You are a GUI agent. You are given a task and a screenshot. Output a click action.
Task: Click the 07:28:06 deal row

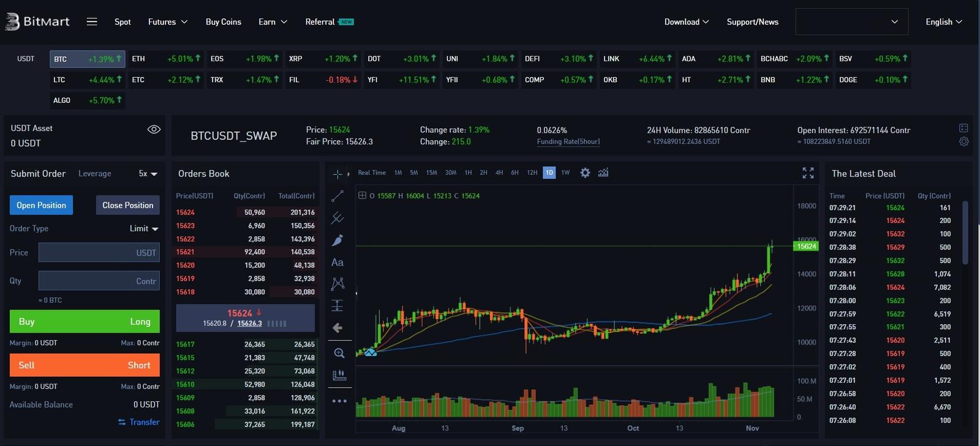890,287
